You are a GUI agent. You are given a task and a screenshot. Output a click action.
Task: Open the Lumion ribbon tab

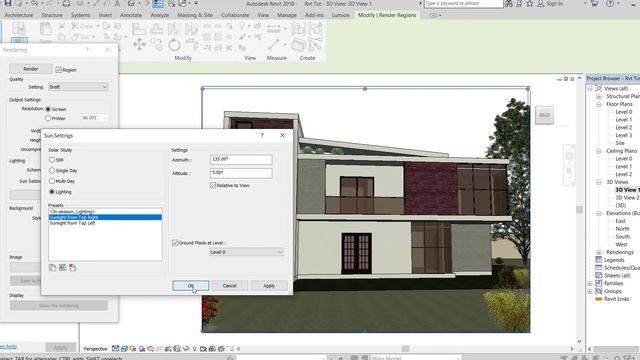click(340, 15)
